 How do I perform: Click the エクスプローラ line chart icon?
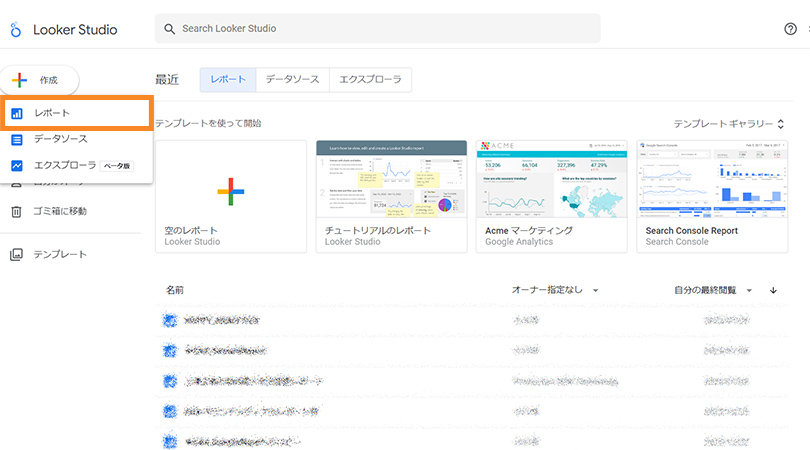17,165
